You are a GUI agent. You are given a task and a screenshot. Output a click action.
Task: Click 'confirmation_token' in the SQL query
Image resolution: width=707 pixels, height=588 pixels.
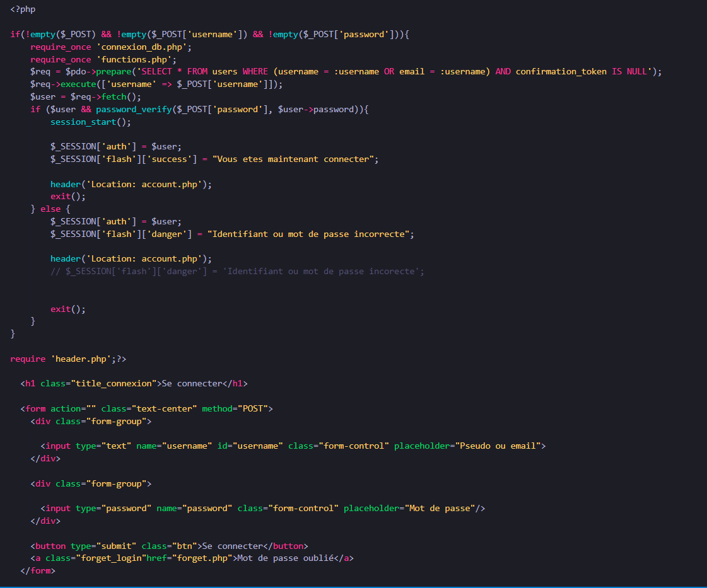tap(561, 72)
